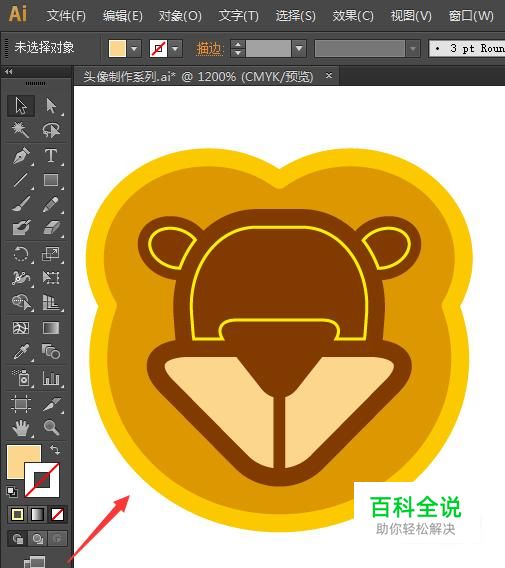
Task: Select the Blob Brush tool
Action: pyautogui.click(x=21, y=228)
